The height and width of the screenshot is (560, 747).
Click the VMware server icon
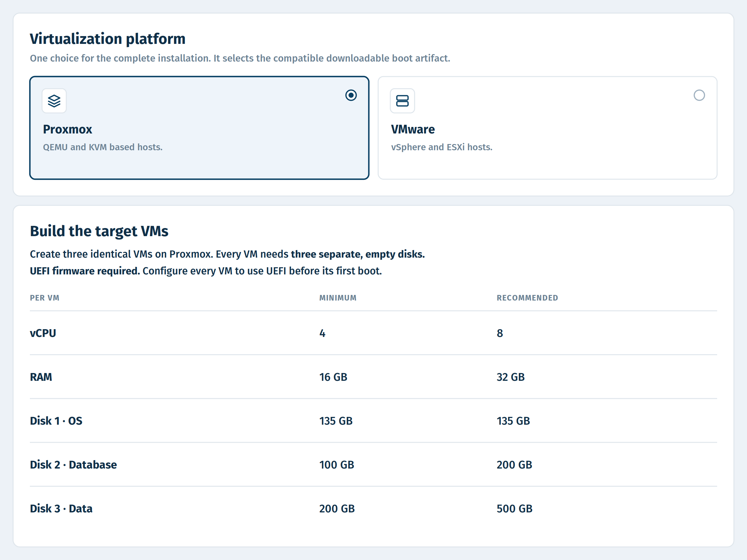click(402, 100)
